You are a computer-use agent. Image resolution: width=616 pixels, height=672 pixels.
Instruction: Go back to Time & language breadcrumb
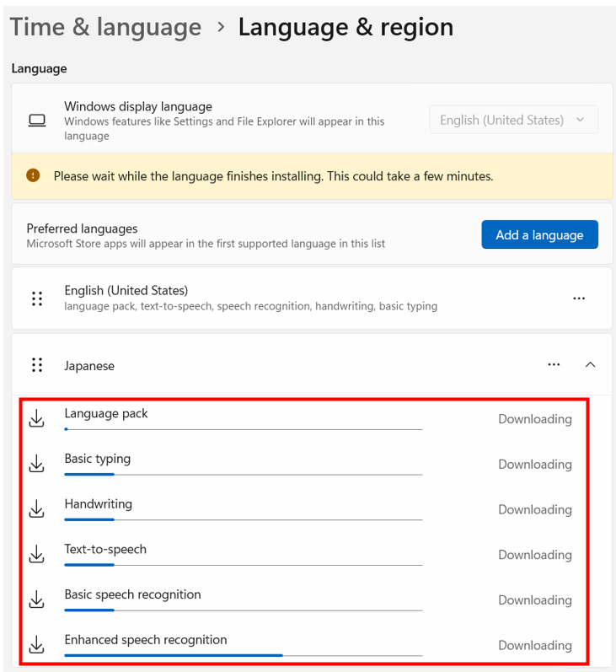[105, 27]
